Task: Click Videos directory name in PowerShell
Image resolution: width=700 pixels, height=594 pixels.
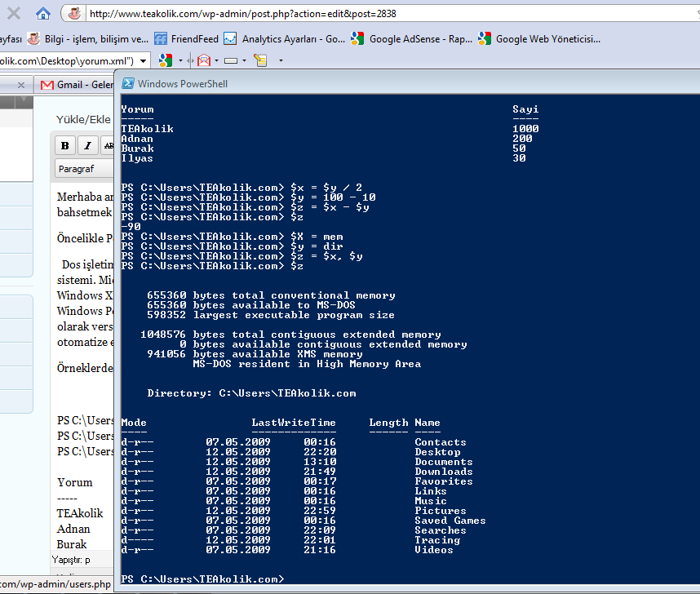Action: pos(434,550)
